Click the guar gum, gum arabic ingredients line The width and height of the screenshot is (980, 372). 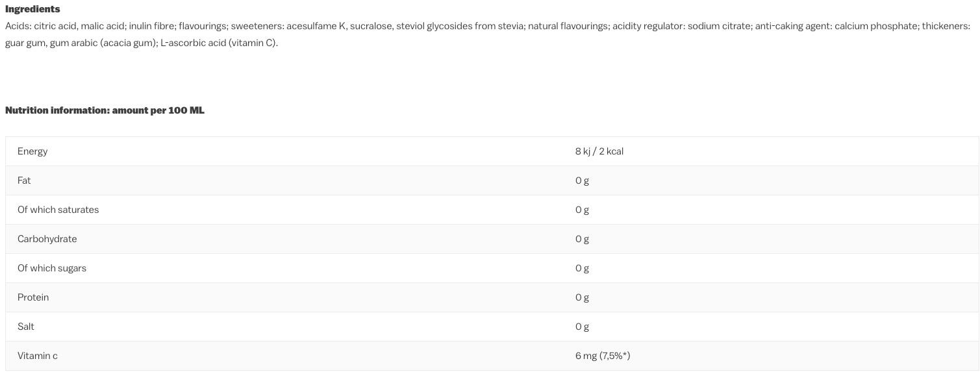coord(141,43)
